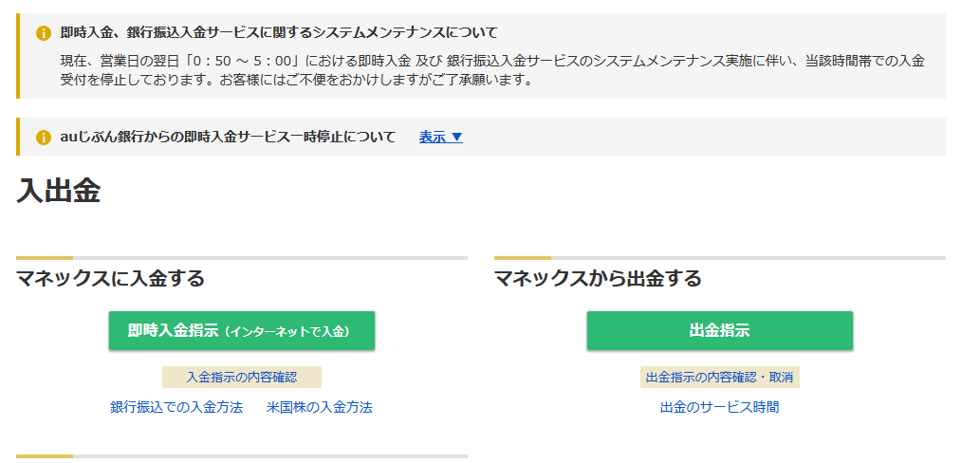The image size is (980, 463).
Task: Expand the 表示 ▼ notice details
Action: click(x=440, y=137)
